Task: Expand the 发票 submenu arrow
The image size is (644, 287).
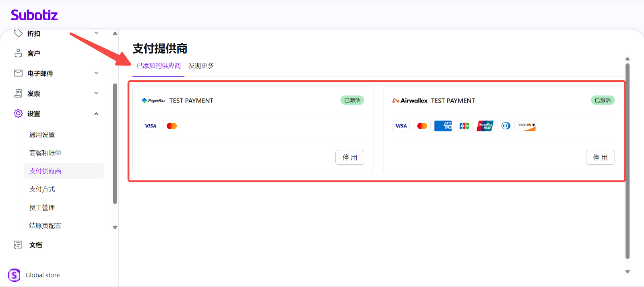Action: (96, 93)
